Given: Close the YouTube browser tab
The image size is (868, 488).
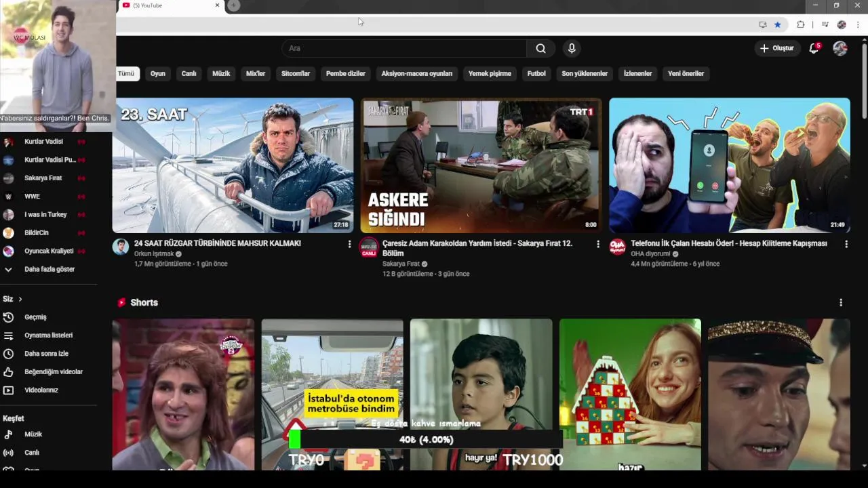Looking at the screenshot, I should (x=217, y=5).
